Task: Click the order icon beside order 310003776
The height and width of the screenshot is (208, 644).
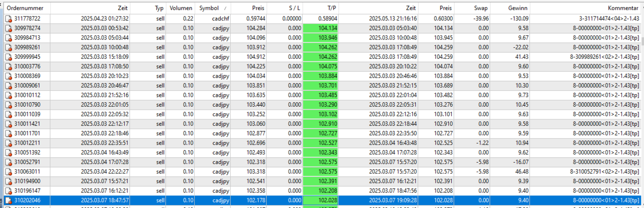Action: click(x=8, y=66)
